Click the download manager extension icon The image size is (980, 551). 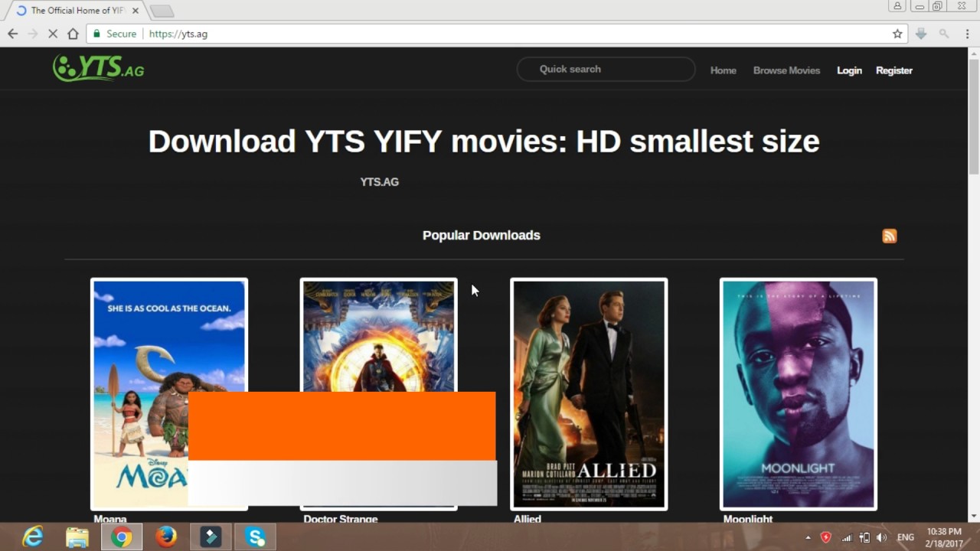coord(921,34)
